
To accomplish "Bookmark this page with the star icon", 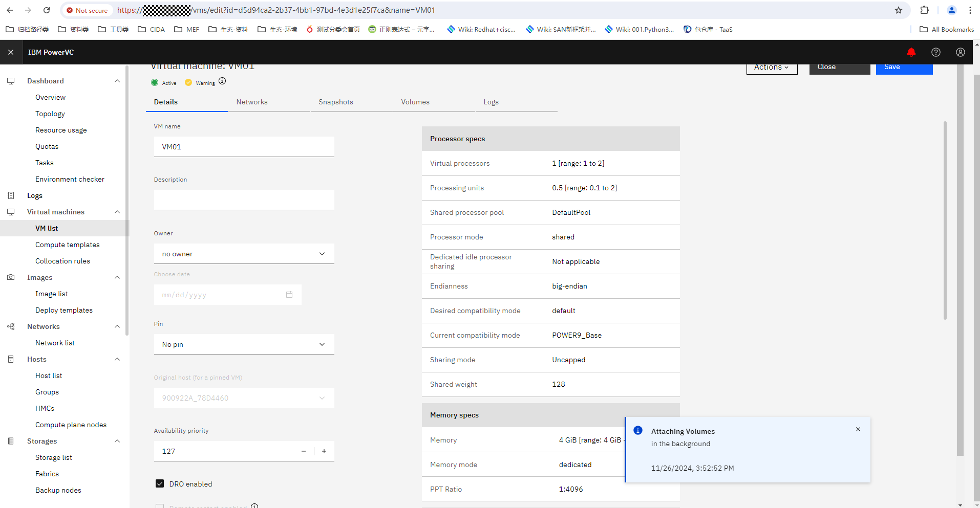I will pyautogui.click(x=899, y=10).
